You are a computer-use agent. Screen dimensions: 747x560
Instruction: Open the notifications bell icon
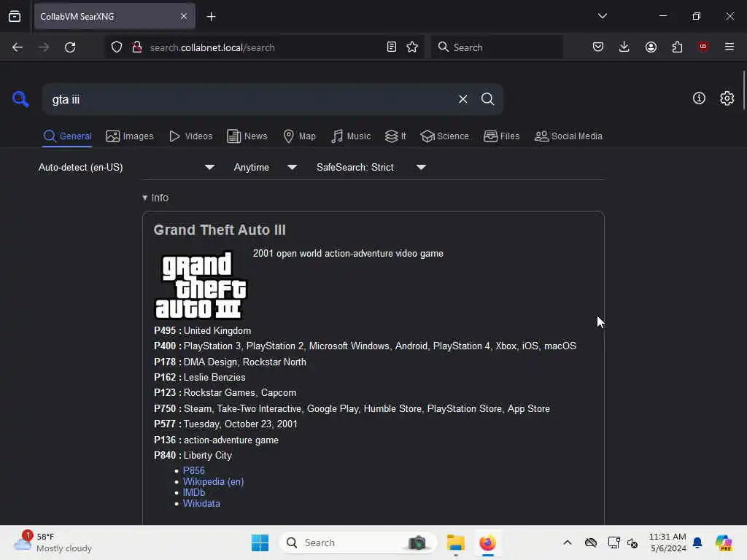point(697,542)
